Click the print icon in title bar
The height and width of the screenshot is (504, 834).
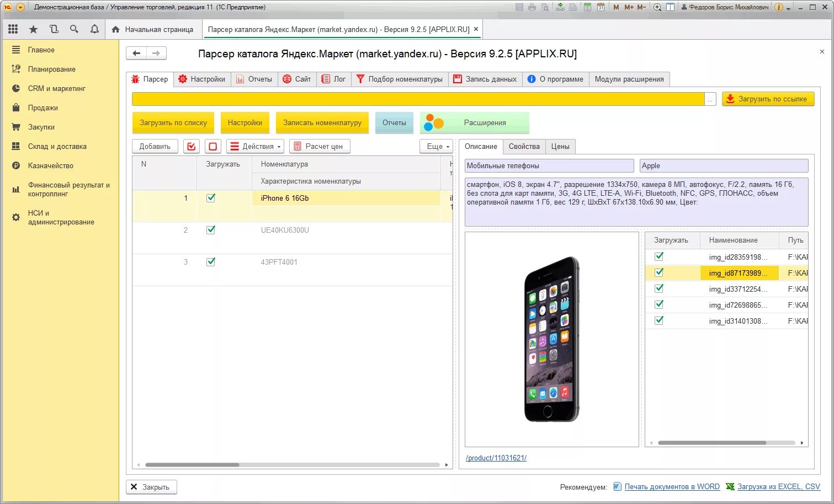click(532, 7)
